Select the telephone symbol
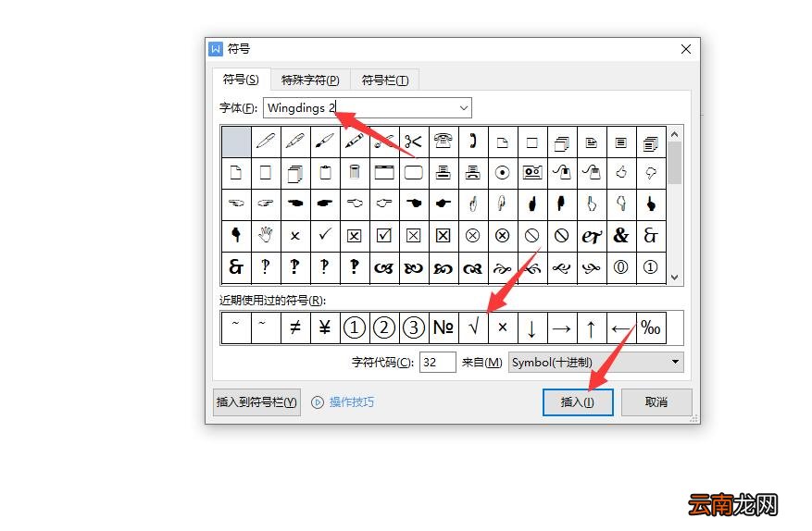 pos(443,142)
